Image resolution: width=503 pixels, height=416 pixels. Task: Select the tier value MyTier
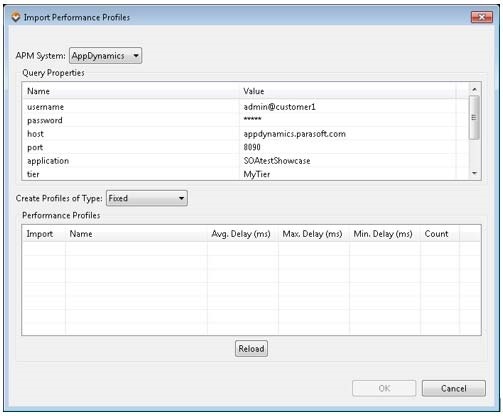click(x=348, y=174)
